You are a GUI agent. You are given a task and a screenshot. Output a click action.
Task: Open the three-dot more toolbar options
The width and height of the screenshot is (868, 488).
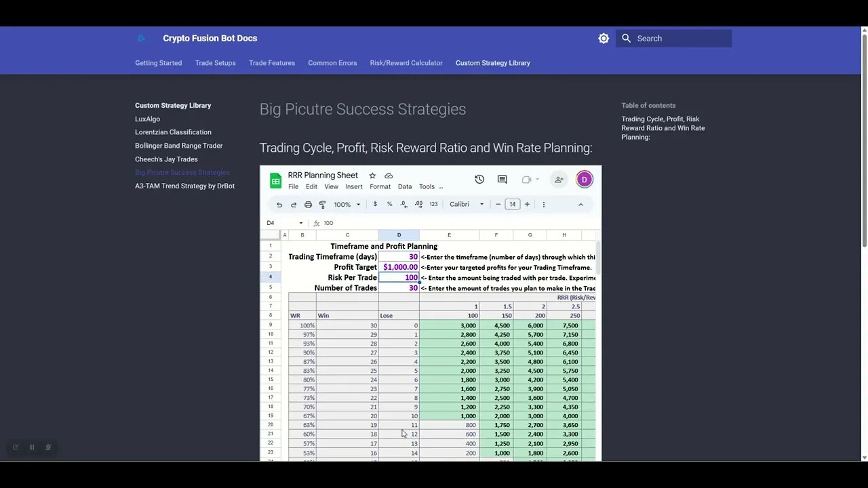click(x=543, y=204)
